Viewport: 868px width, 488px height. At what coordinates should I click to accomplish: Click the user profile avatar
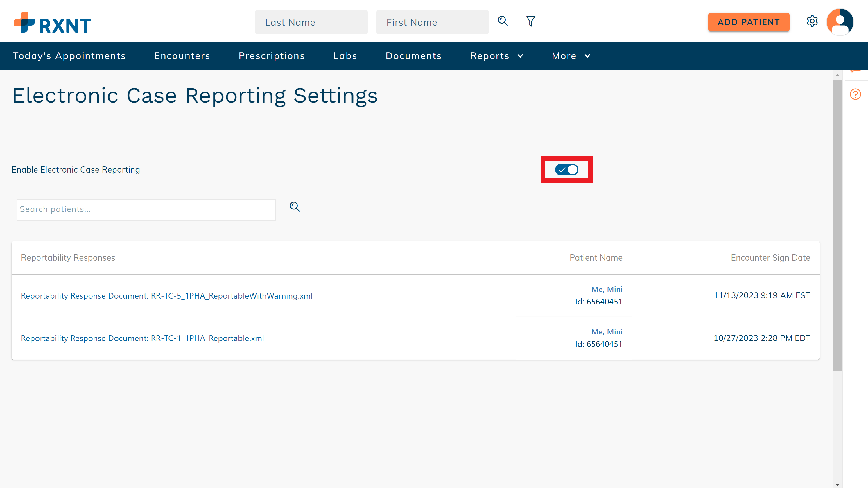coord(840,22)
